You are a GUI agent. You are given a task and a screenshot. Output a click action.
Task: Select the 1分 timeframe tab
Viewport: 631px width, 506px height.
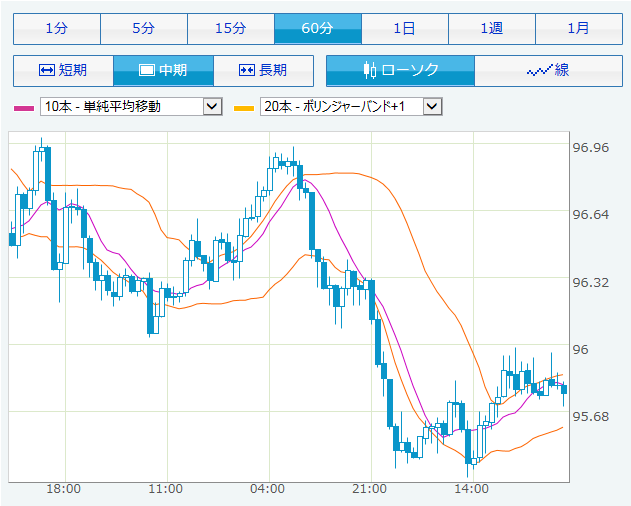click(x=56, y=28)
